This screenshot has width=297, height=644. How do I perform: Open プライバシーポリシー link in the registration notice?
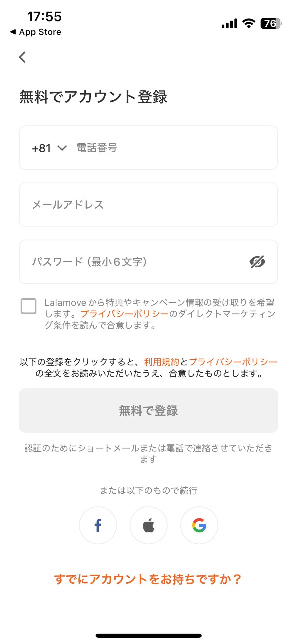pos(233,362)
